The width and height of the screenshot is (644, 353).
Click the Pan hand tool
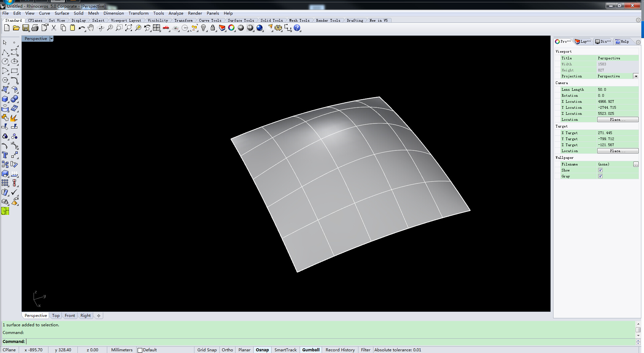[91, 28]
